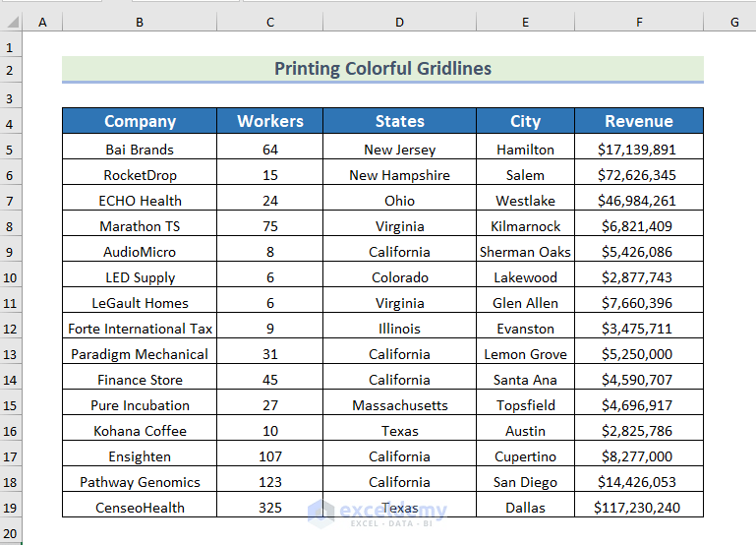
Task: Select column E header
Action: coord(526,23)
